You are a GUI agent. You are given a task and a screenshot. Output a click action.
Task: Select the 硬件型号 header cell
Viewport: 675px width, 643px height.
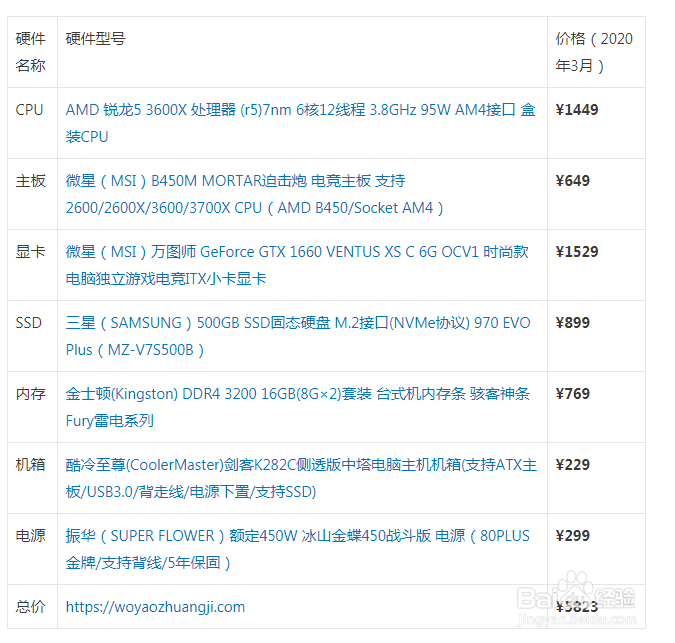point(303,52)
